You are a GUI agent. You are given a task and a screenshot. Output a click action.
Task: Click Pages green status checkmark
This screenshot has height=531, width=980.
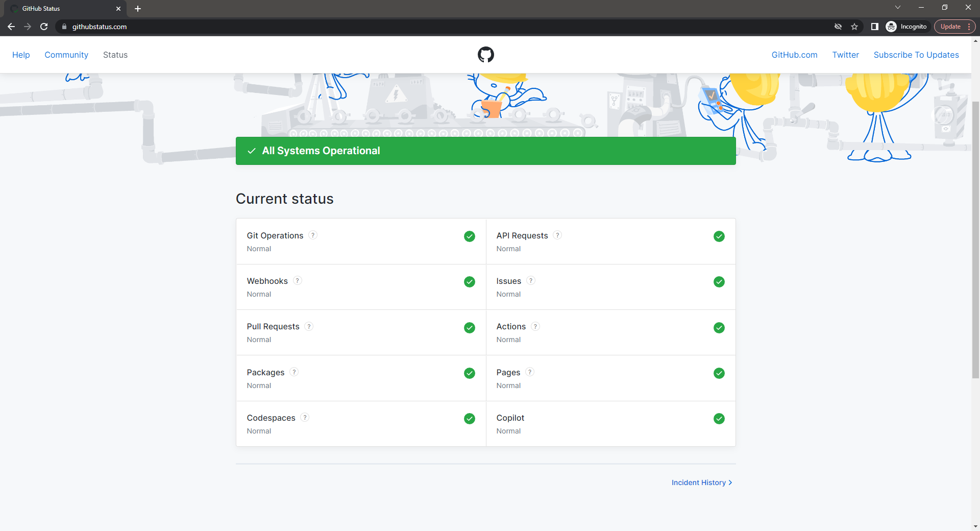pos(719,373)
